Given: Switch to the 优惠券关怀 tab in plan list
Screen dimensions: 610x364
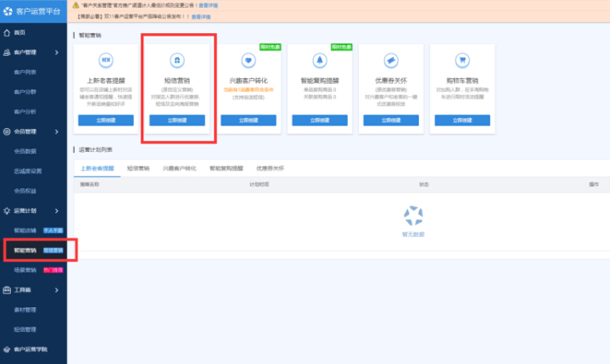Looking at the screenshot, I should [x=270, y=168].
